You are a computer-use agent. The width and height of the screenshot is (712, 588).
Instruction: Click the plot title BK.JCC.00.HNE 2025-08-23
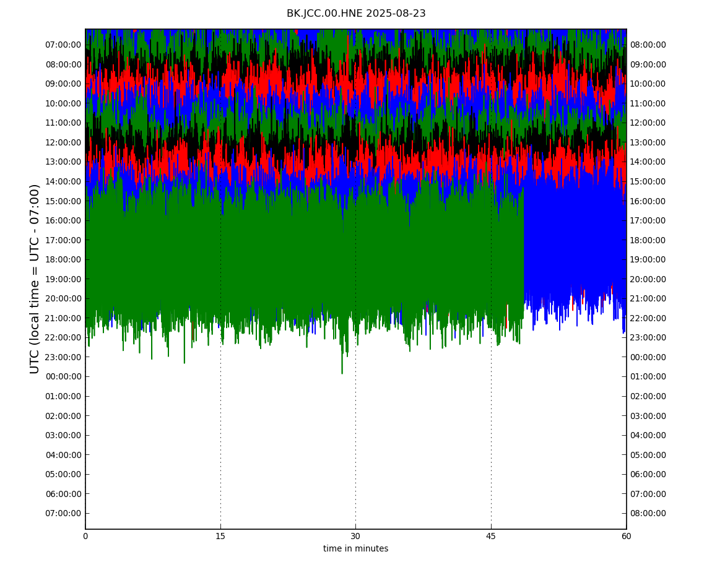point(356,14)
